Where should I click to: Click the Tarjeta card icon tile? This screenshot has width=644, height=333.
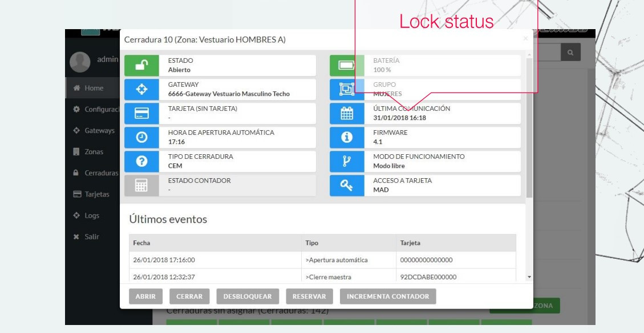[141, 114]
